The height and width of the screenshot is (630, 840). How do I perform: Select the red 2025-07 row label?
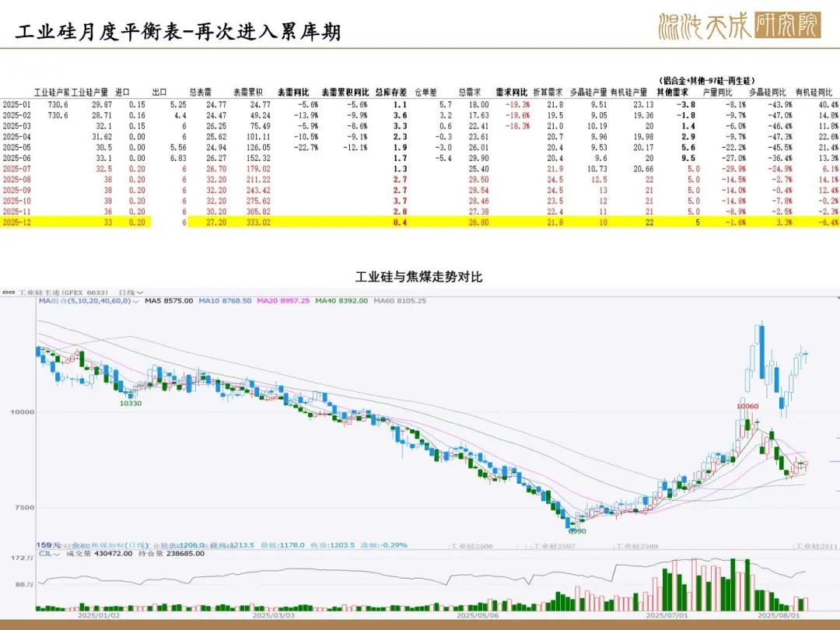tap(16, 169)
